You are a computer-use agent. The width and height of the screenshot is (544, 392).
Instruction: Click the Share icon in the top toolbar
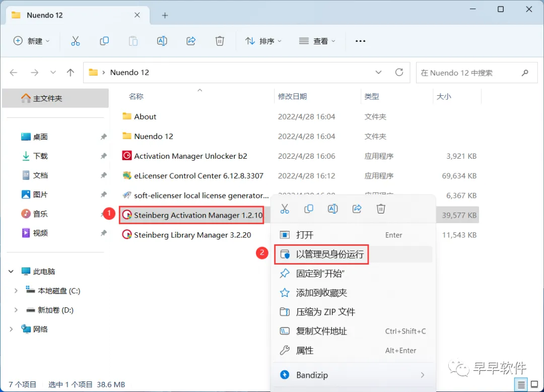pyautogui.click(x=191, y=41)
